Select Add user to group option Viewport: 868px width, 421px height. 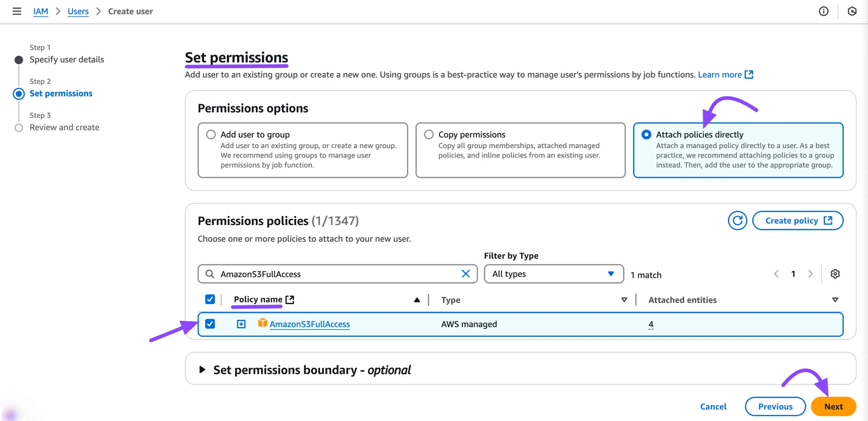pos(211,135)
